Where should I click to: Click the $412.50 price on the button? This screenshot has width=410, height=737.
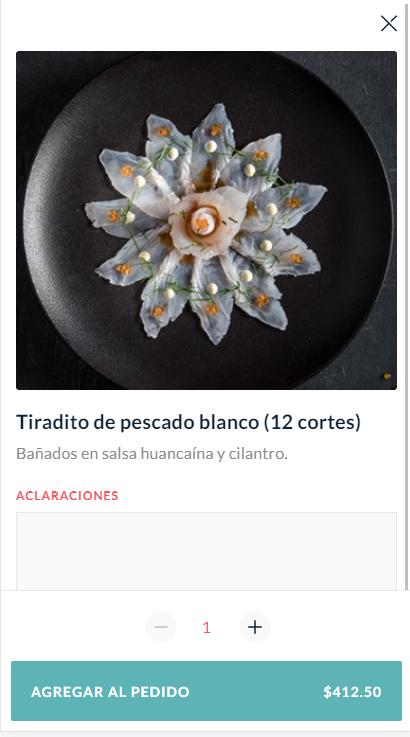[x=352, y=692]
